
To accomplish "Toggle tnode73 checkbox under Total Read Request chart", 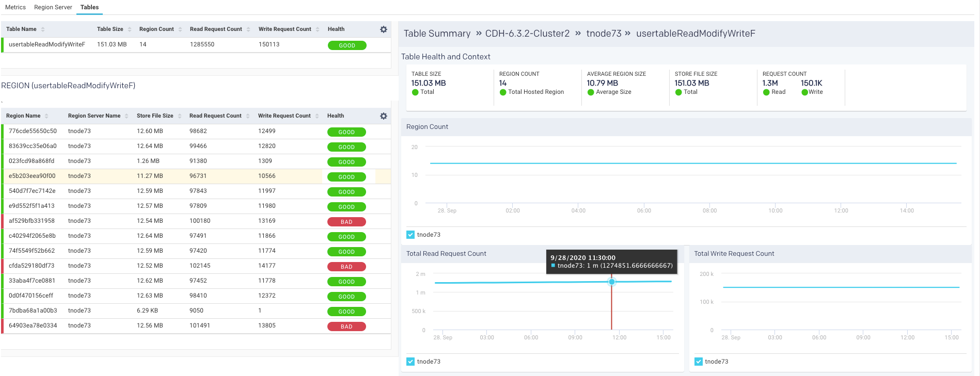I will tap(410, 362).
